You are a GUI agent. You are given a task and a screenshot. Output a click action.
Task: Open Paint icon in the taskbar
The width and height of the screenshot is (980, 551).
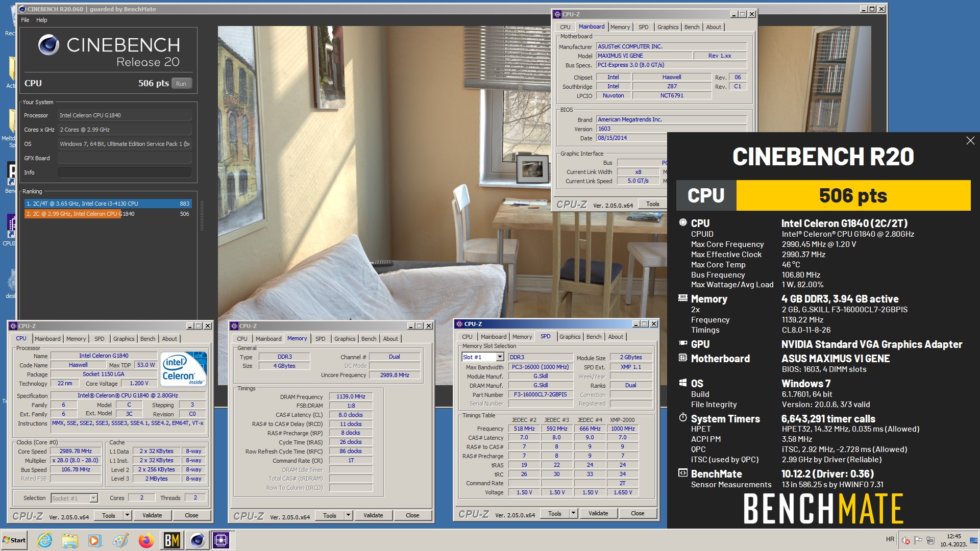pyautogui.click(x=120, y=540)
